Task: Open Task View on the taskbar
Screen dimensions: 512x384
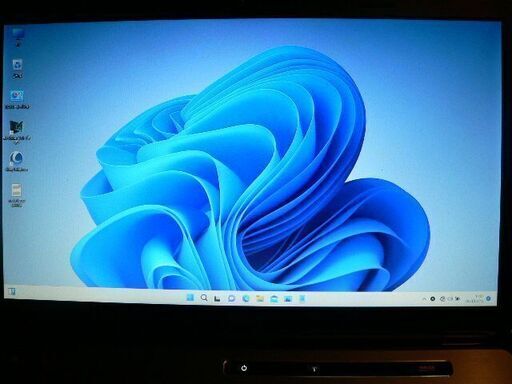Action: (217, 298)
